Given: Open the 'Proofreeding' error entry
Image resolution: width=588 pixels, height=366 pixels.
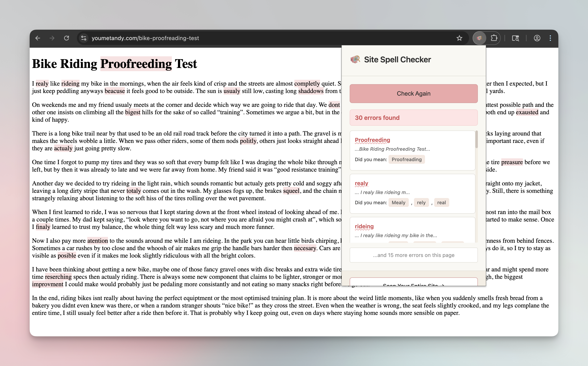Looking at the screenshot, I should click(372, 140).
